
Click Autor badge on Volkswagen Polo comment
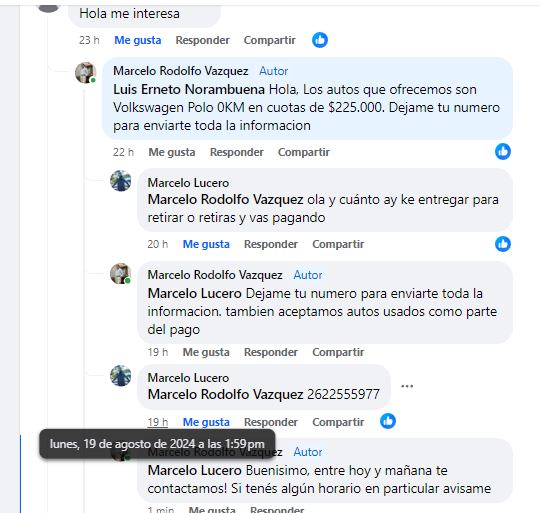click(x=274, y=71)
